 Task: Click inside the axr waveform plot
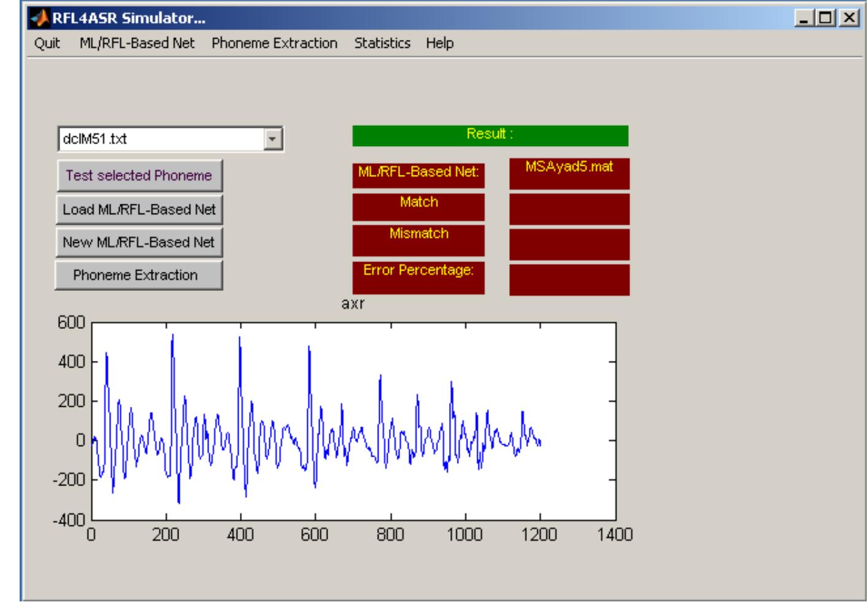tap(353, 421)
